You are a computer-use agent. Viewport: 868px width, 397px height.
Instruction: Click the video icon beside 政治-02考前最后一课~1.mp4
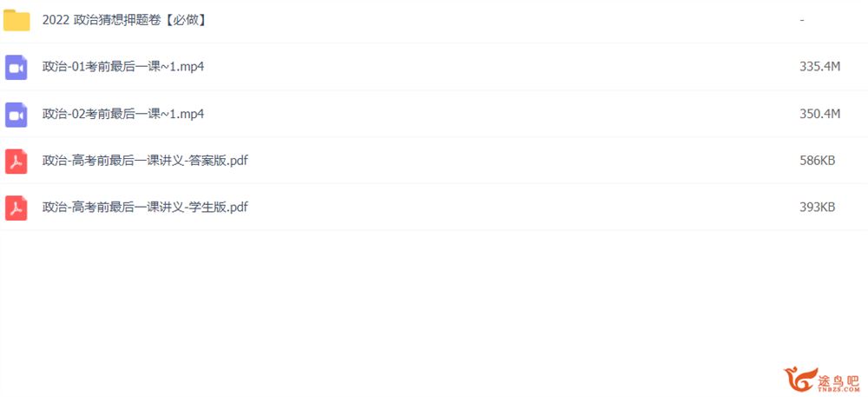pos(16,115)
